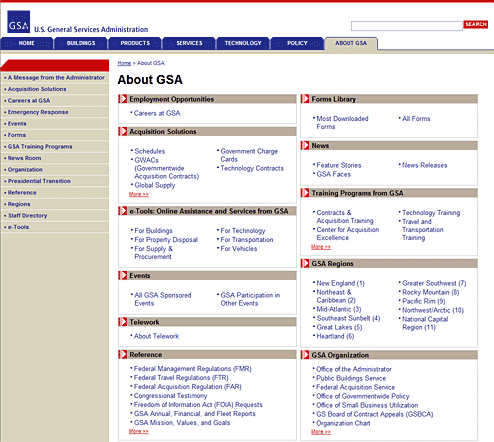The height and width of the screenshot is (442, 494).
Task: Open the Schedules link
Action: point(150,151)
